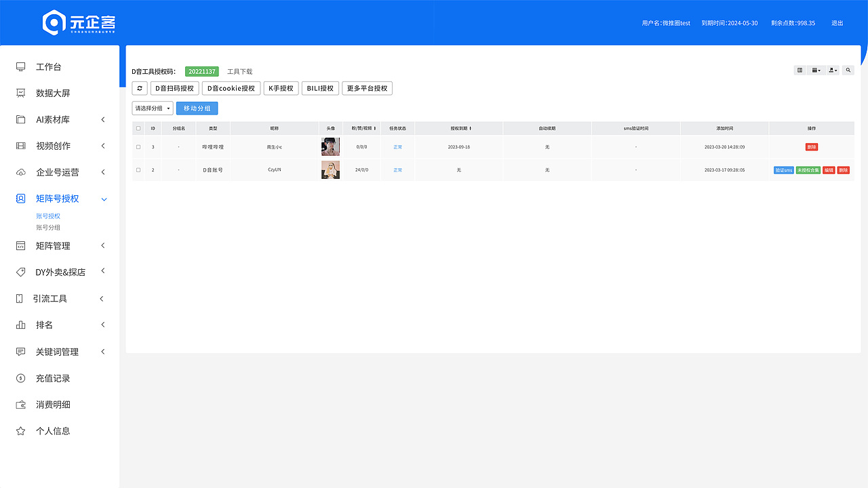868x488 pixels.
Task: Expand DY外卖&探店 menu chevron
Action: click(103, 271)
